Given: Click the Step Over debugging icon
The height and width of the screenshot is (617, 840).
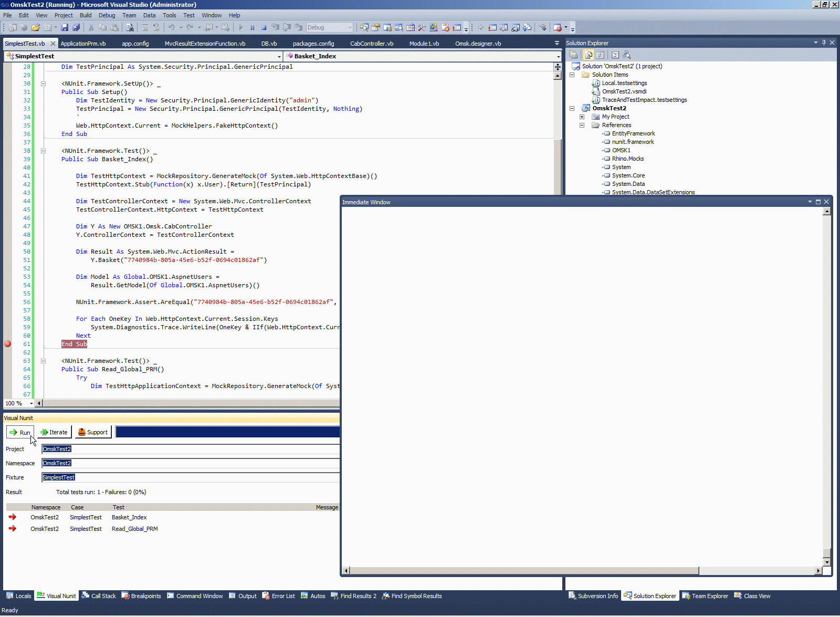Looking at the screenshot, I should tap(287, 27).
